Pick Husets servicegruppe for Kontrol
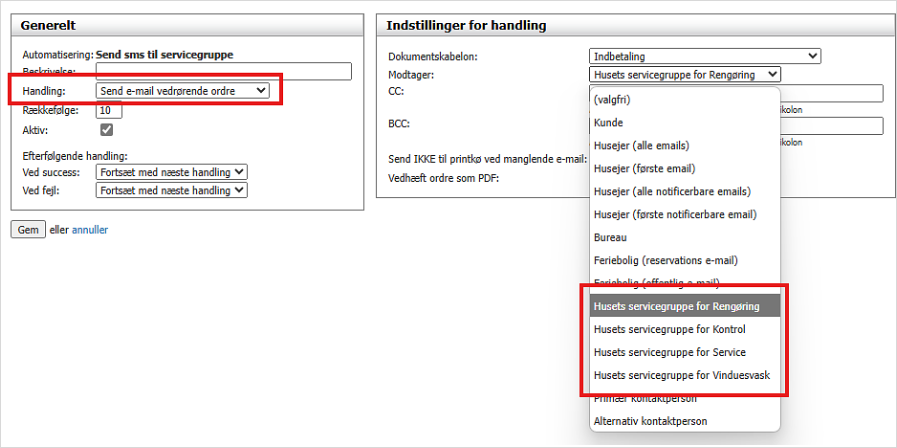 [x=685, y=329]
